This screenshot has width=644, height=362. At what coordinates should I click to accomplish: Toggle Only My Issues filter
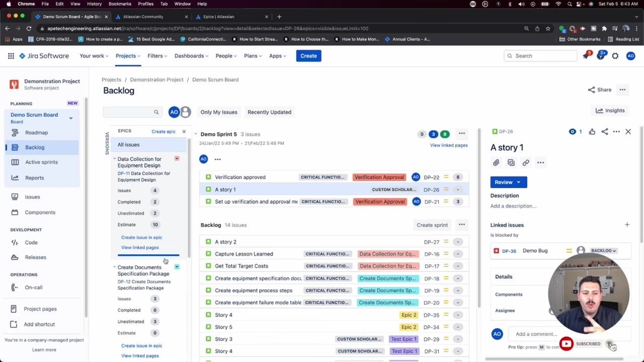pos(219,112)
